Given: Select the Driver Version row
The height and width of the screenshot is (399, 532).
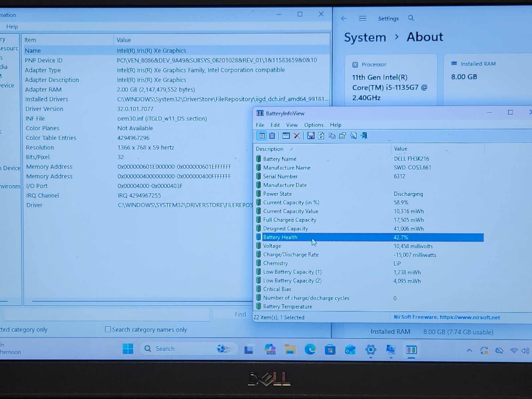Looking at the screenshot, I should (138, 109).
